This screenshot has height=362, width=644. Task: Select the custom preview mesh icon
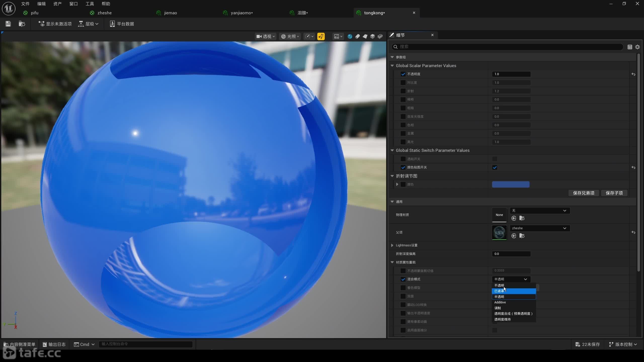click(x=380, y=36)
